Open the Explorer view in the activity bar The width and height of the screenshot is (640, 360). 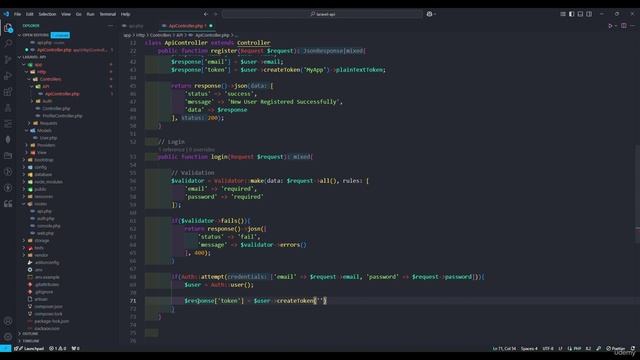(8, 28)
